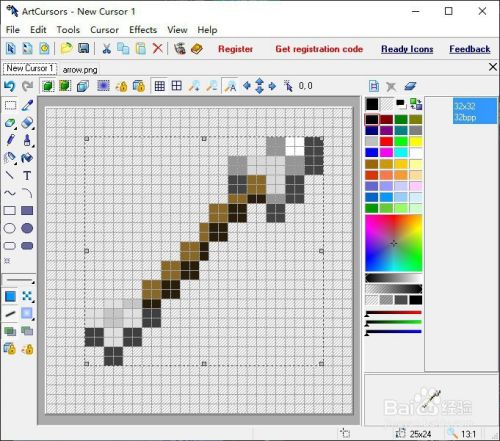
Task: Open the Ready Icons link
Action: [x=407, y=49]
